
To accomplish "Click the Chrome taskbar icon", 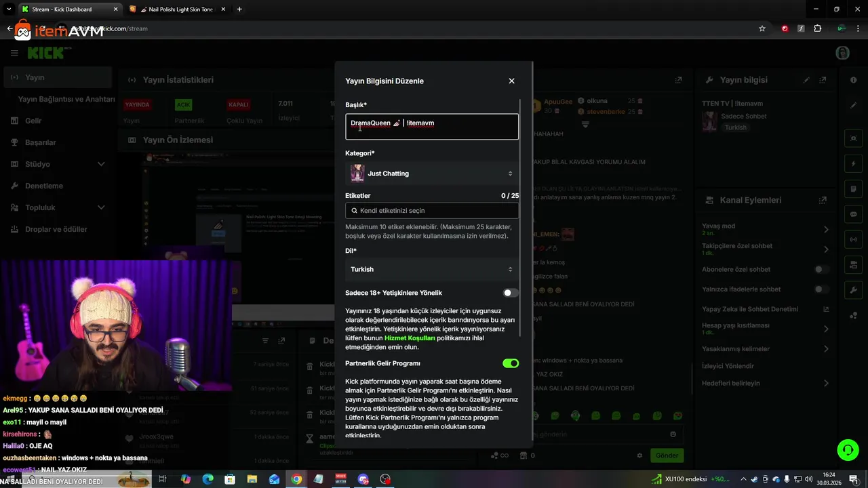I will click(x=296, y=479).
